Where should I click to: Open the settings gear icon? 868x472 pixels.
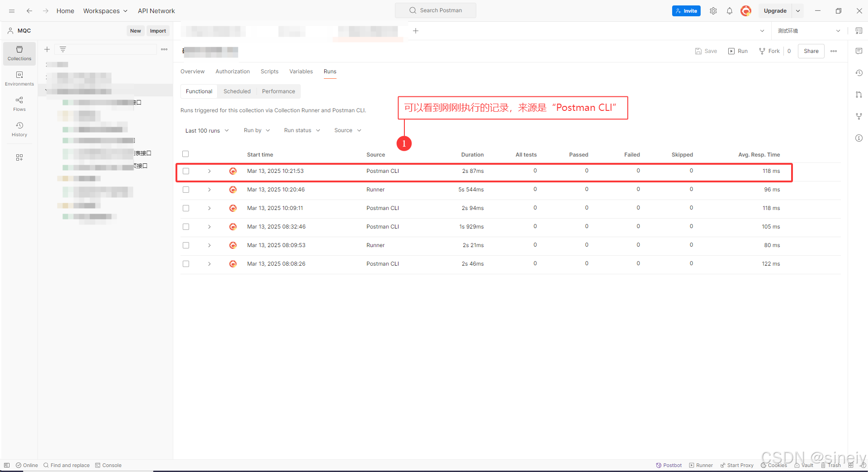coord(713,11)
